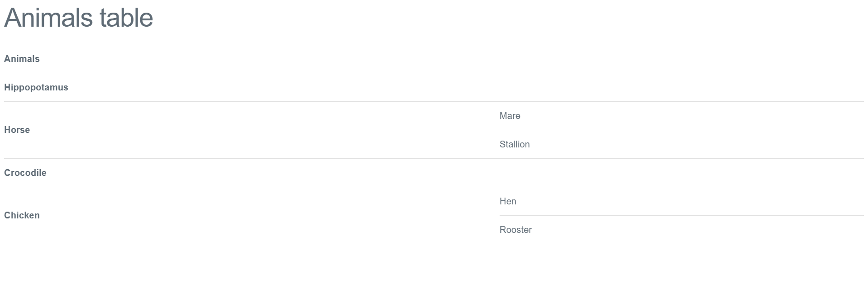
Task: Click the bottom border under the Chicken row
Action: click(x=434, y=244)
